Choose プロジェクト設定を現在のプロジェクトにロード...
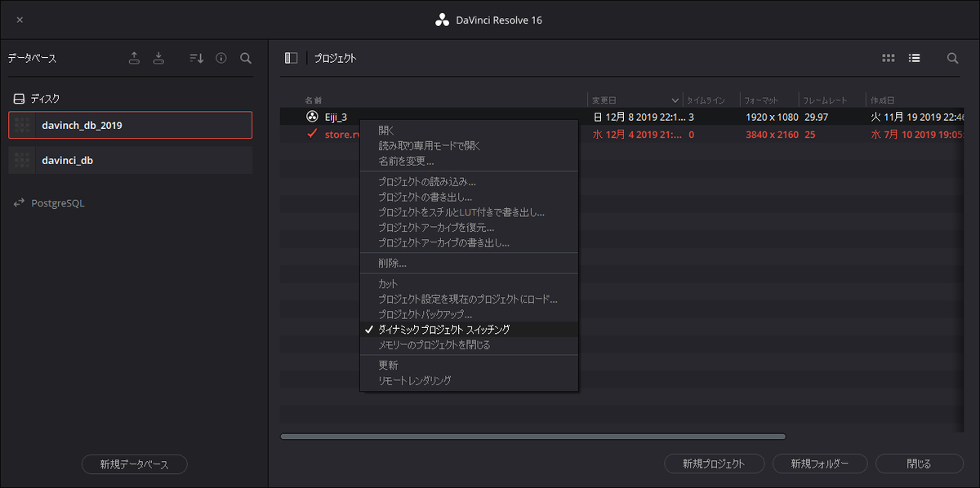 [x=469, y=299]
